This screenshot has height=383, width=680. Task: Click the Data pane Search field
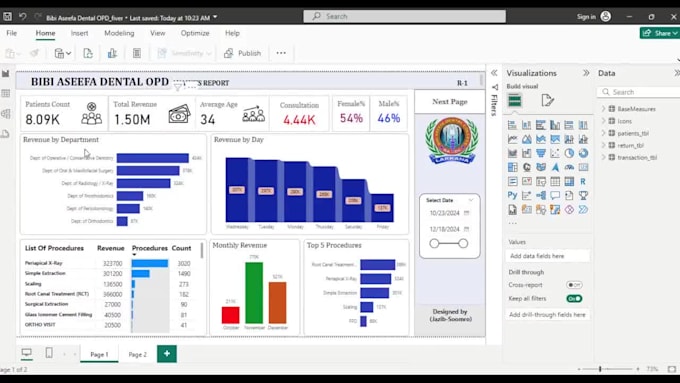click(x=639, y=92)
